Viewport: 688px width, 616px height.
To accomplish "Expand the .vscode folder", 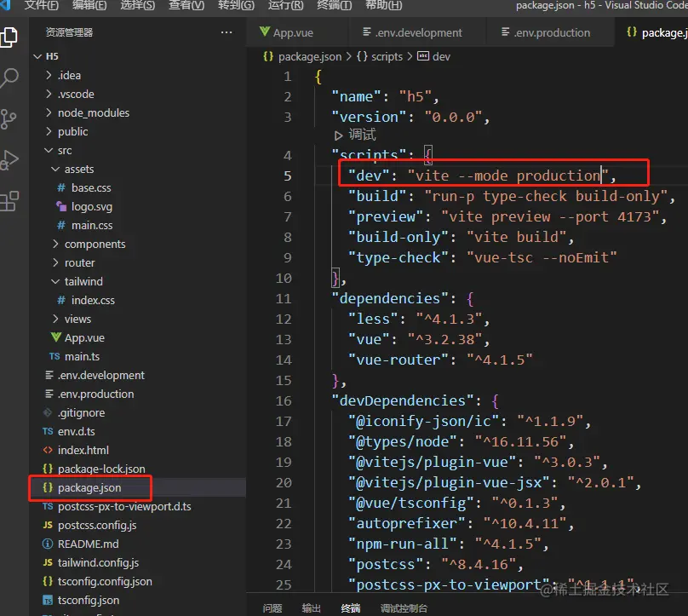I will 49,94.
